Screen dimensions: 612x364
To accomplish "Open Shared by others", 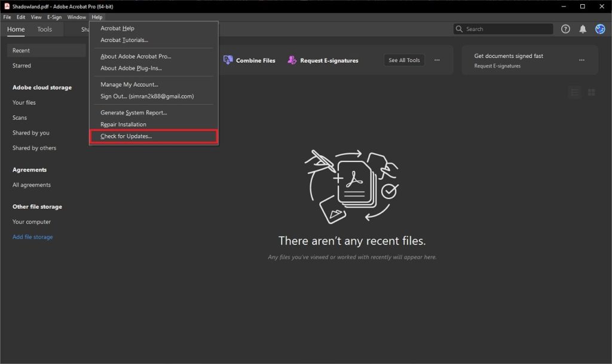I will [34, 148].
